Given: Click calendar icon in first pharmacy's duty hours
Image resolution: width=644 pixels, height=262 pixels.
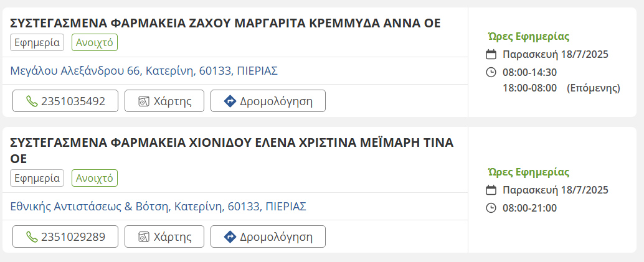Looking at the screenshot, I should click(491, 54).
